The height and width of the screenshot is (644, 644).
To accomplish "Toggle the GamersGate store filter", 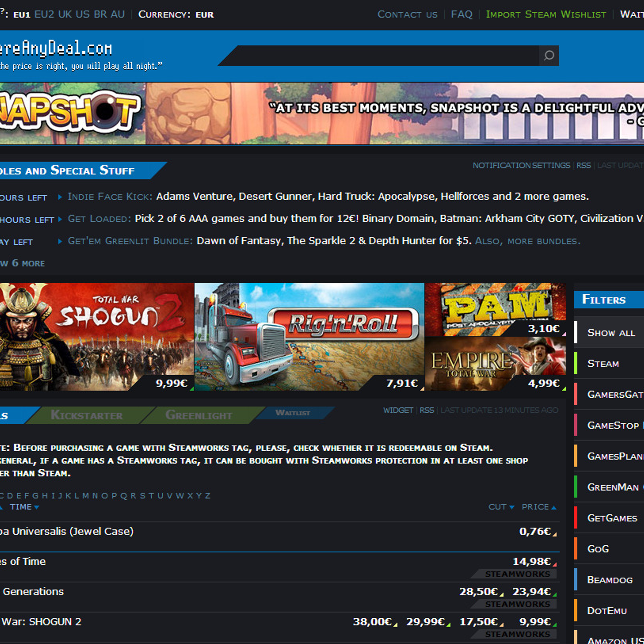I will click(x=609, y=394).
